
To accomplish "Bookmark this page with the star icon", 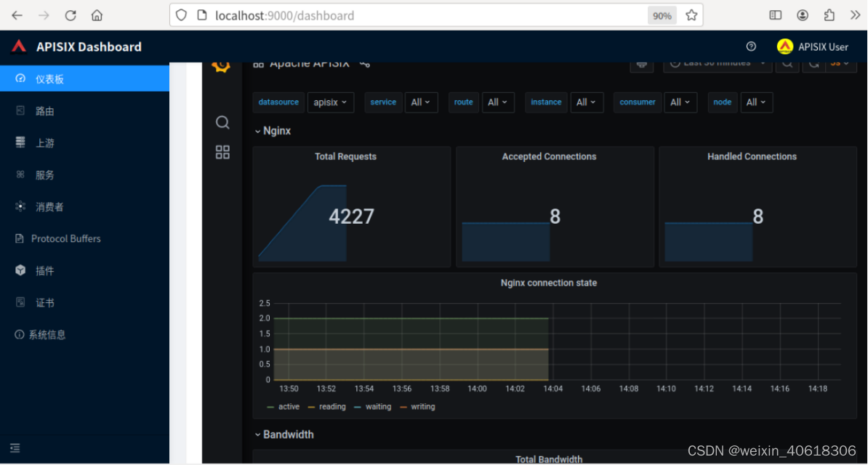I will (x=691, y=15).
